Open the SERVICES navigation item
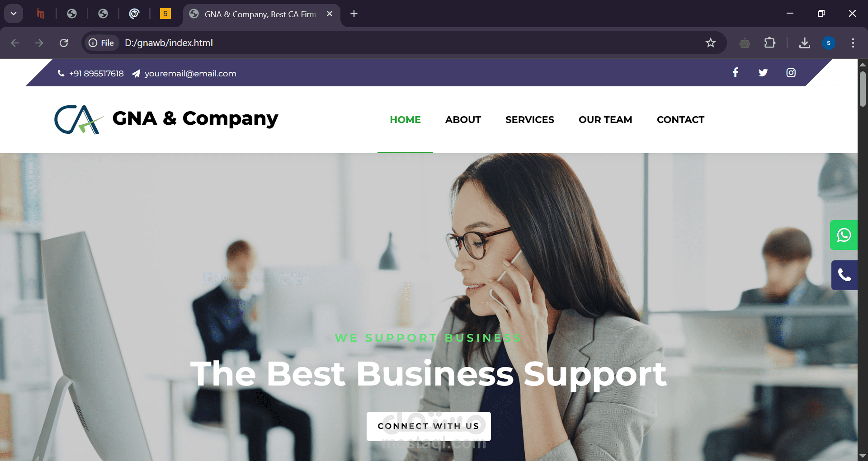Viewport: 868px width, 461px height. (x=530, y=120)
